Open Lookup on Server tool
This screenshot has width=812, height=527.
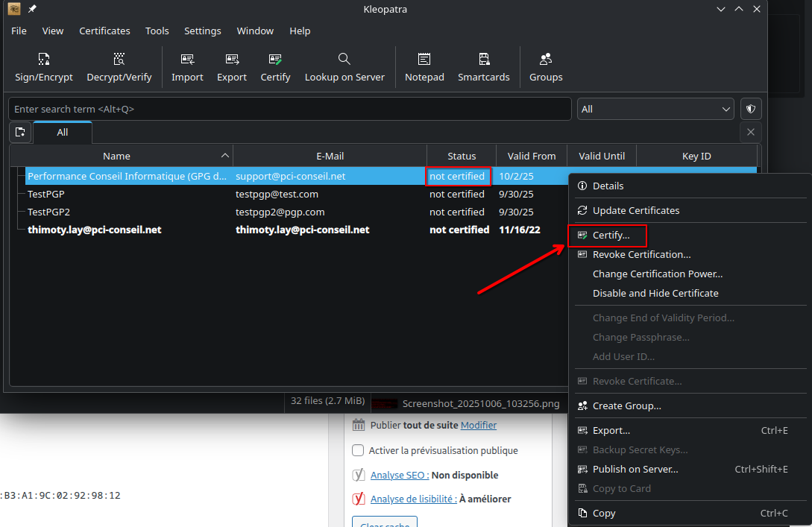click(x=344, y=60)
